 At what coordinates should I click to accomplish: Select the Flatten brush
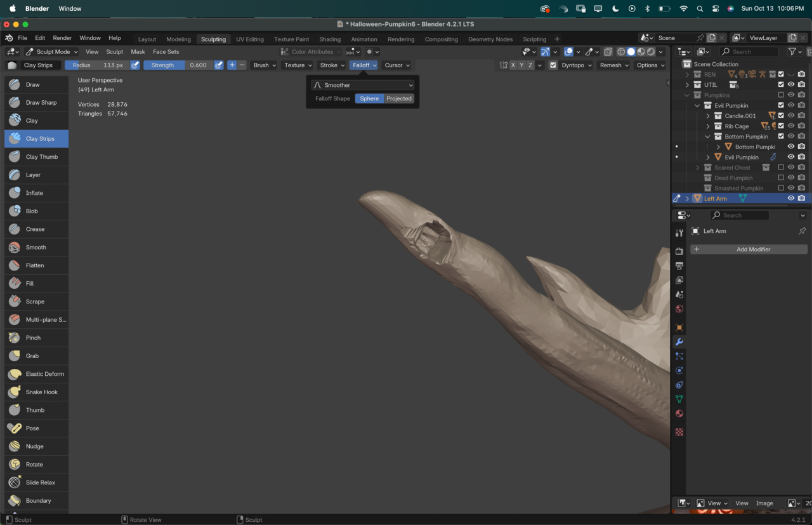pyautogui.click(x=37, y=265)
